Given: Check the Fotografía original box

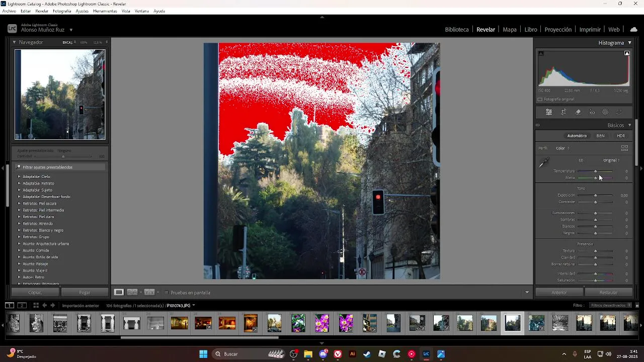Looking at the screenshot, I should coord(540,100).
